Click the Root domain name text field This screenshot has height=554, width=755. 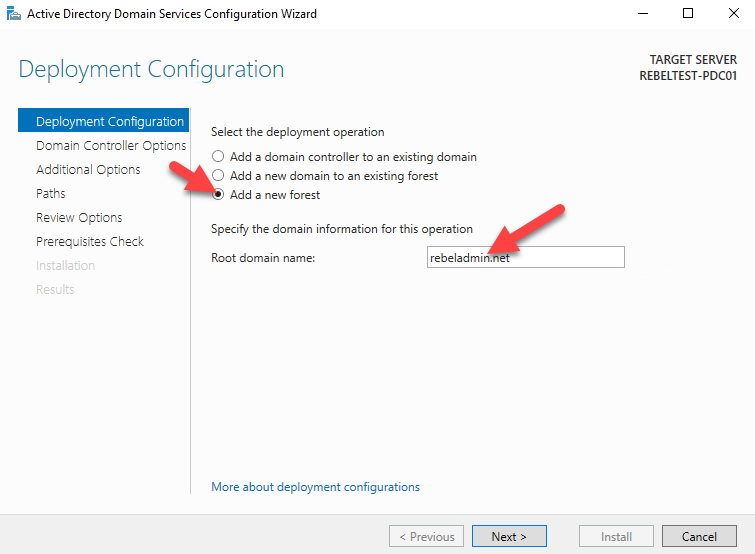click(x=525, y=258)
